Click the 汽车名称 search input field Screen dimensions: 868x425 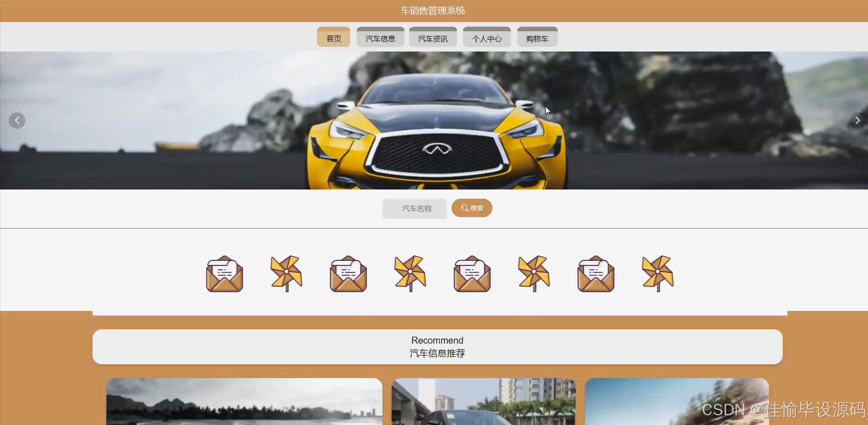click(415, 208)
